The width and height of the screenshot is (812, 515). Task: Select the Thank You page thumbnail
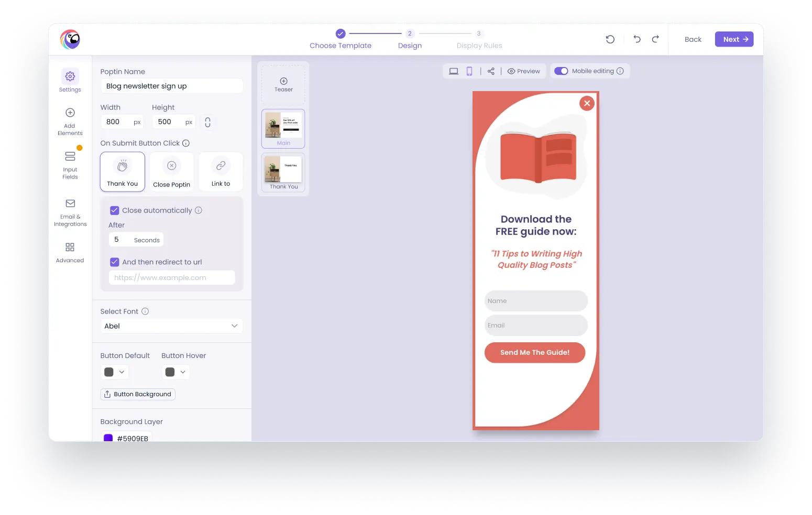point(283,172)
